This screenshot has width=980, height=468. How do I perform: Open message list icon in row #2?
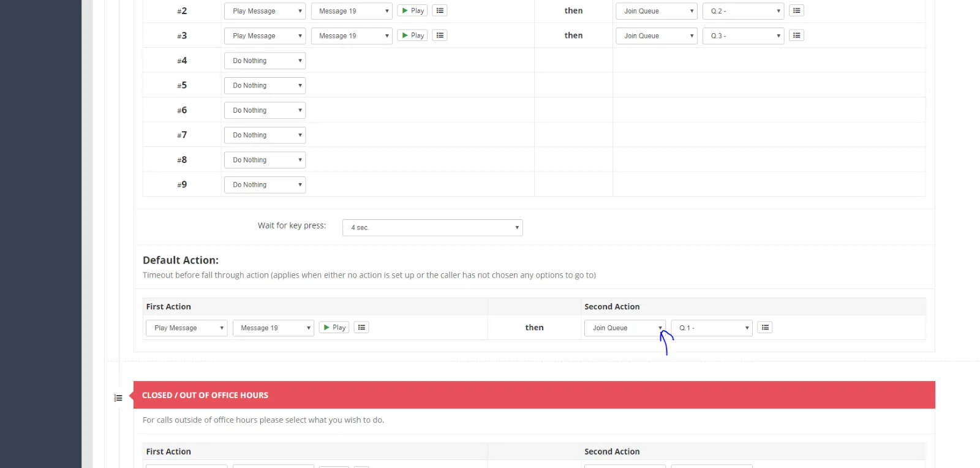(440, 10)
